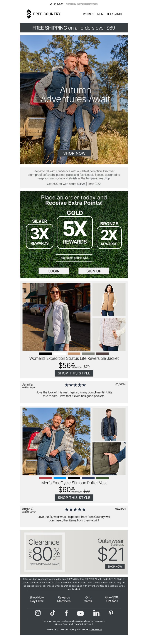The width and height of the screenshot is (148, 644).
Task: Select the tan color swatch for reversible jacket
Action: (x=74, y=353)
